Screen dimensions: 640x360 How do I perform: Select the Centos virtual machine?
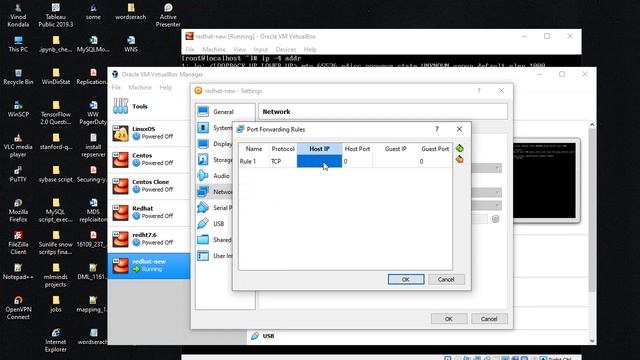coord(149,160)
